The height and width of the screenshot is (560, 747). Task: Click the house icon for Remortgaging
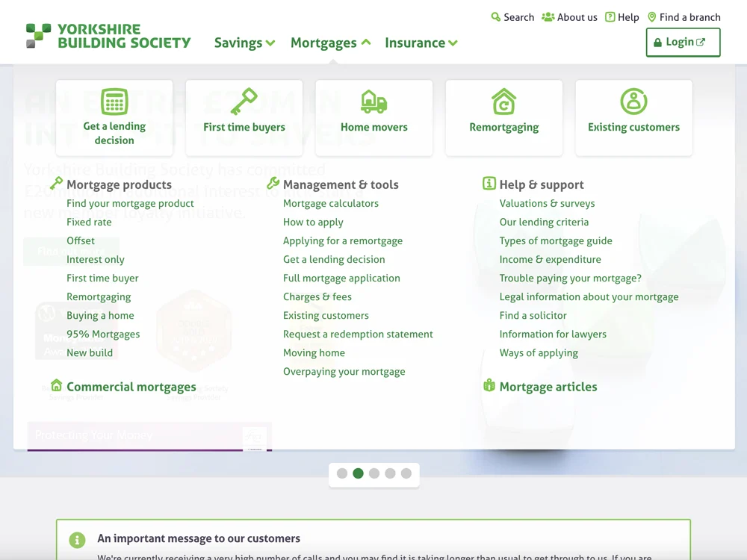coord(503,102)
